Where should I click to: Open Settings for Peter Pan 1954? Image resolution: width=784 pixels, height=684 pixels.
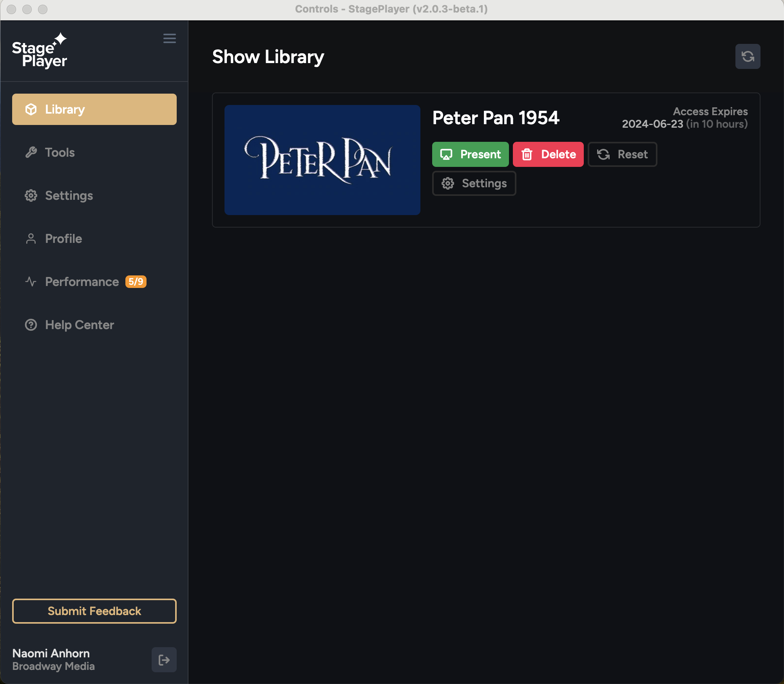(x=474, y=183)
